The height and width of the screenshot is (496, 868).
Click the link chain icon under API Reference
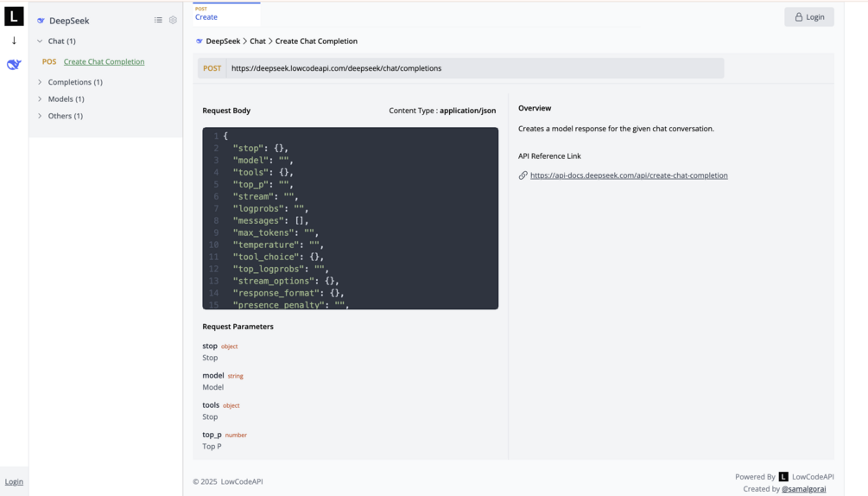pos(523,175)
